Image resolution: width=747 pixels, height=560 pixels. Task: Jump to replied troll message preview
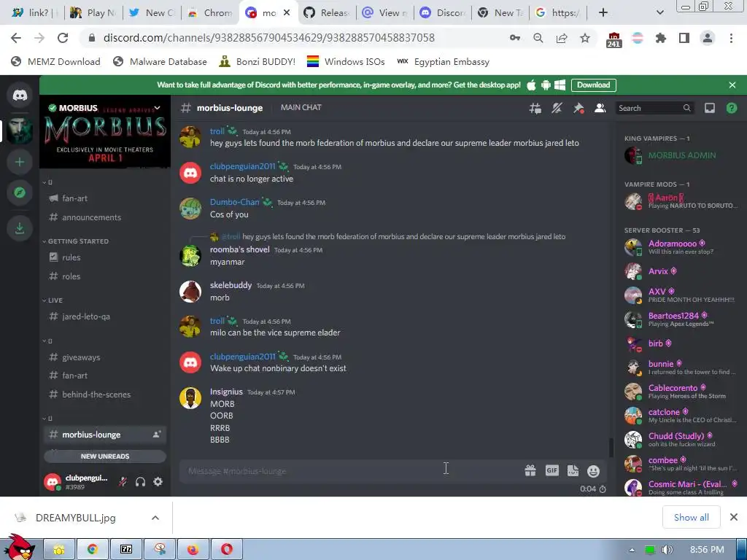[x=404, y=237]
